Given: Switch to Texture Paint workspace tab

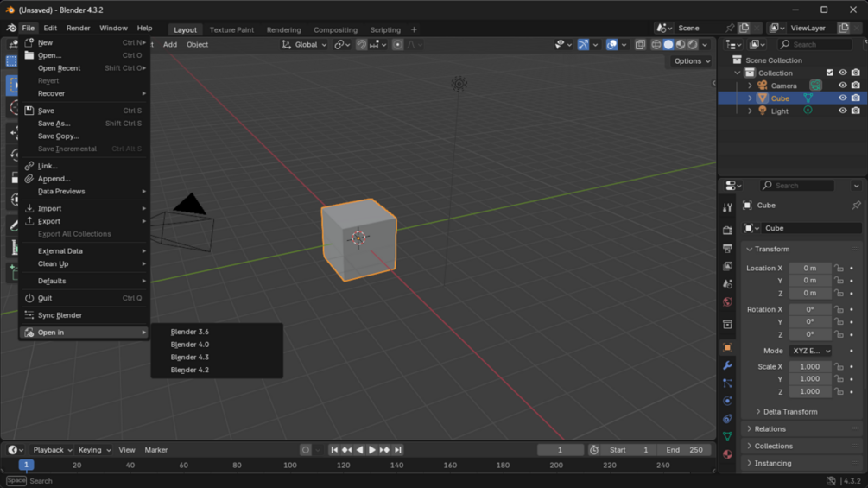Looking at the screenshot, I should (x=231, y=30).
